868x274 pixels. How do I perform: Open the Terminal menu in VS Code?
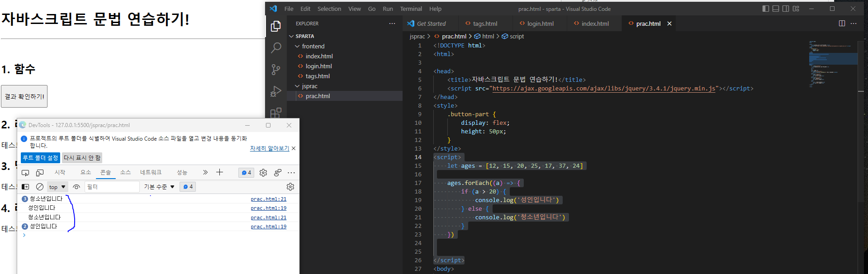(411, 9)
